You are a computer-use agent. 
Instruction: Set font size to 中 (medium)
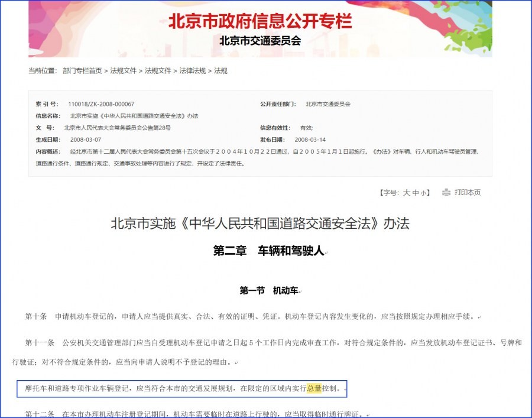coord(415,193)
